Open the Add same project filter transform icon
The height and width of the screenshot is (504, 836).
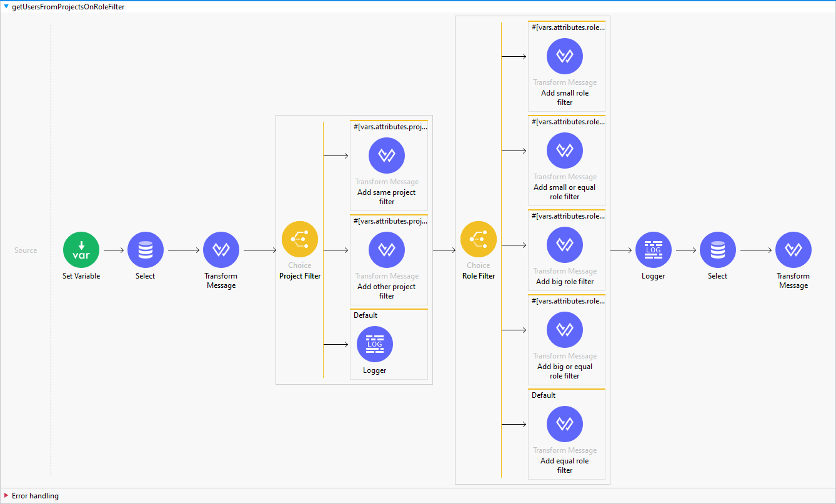coord(387,156)
